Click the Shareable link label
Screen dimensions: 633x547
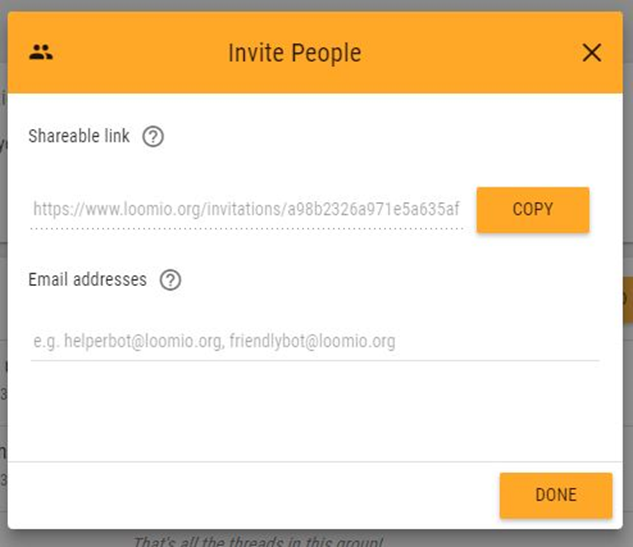coord(79,137)
